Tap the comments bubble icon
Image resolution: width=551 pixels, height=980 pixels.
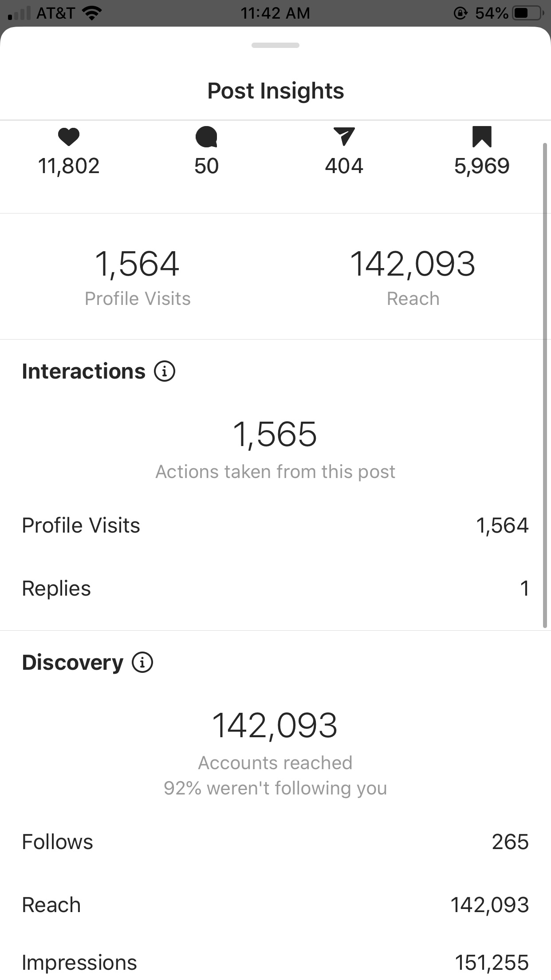coord(206,137)
